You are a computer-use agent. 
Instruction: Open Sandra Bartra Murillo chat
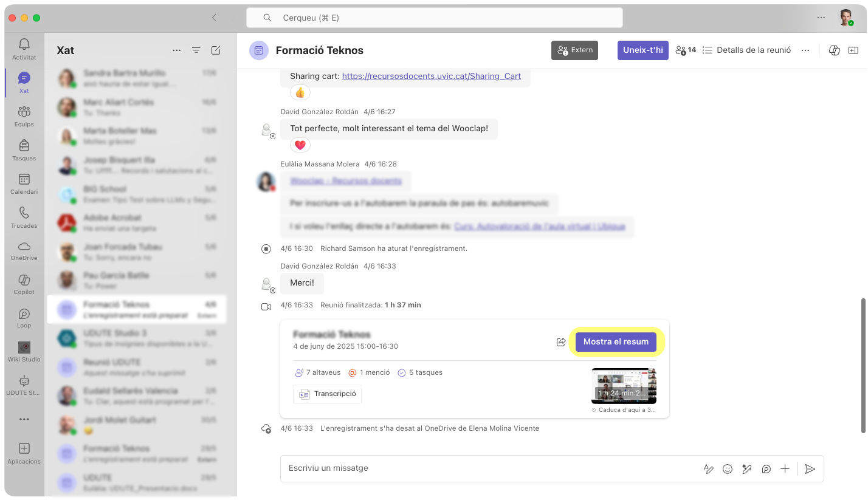coord(136,78)
